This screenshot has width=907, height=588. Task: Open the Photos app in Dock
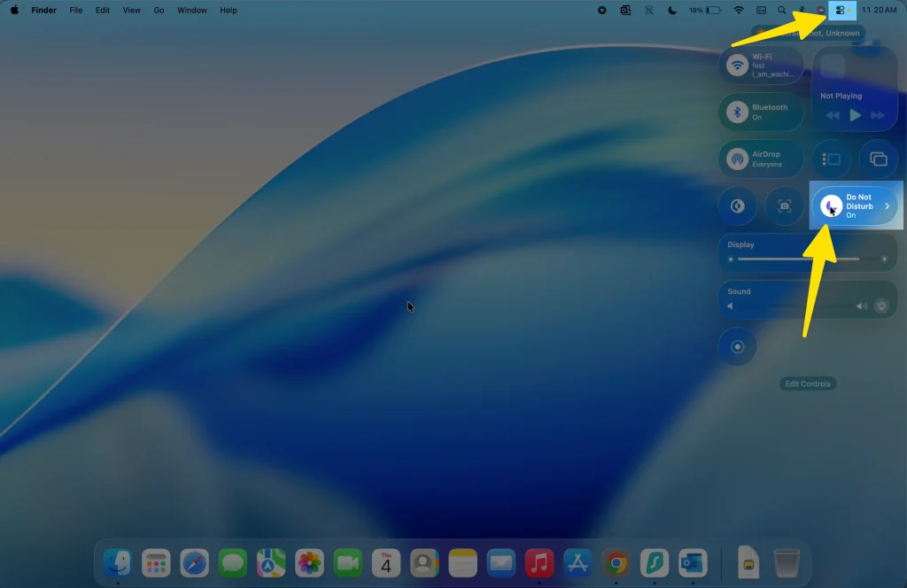[309, 562]
